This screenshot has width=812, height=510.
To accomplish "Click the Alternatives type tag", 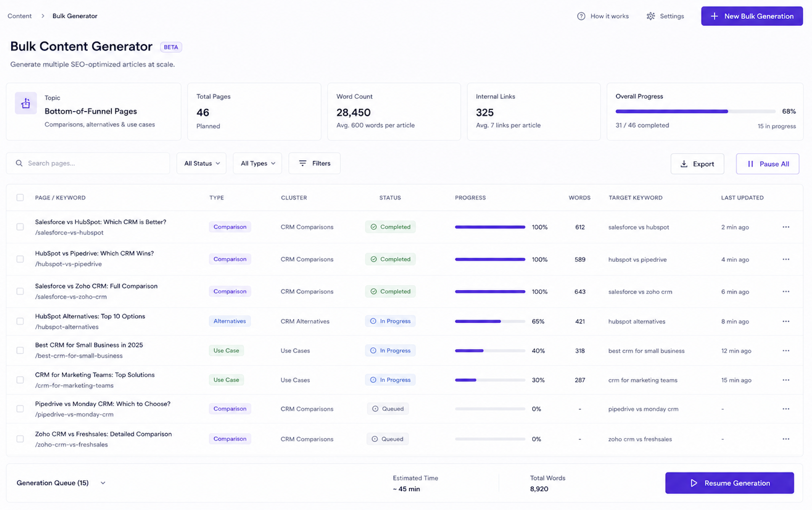I will click(230, 321).
